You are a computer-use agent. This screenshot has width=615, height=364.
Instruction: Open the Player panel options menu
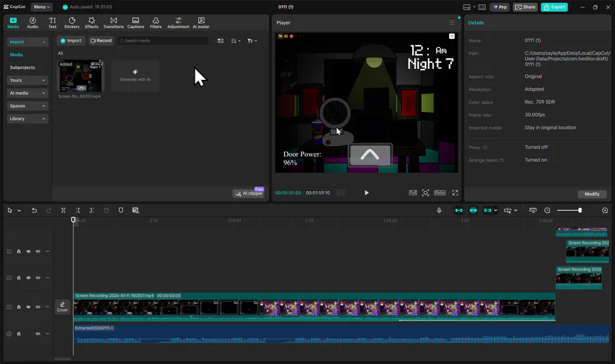pyautogui.click(x=452, y=23)
